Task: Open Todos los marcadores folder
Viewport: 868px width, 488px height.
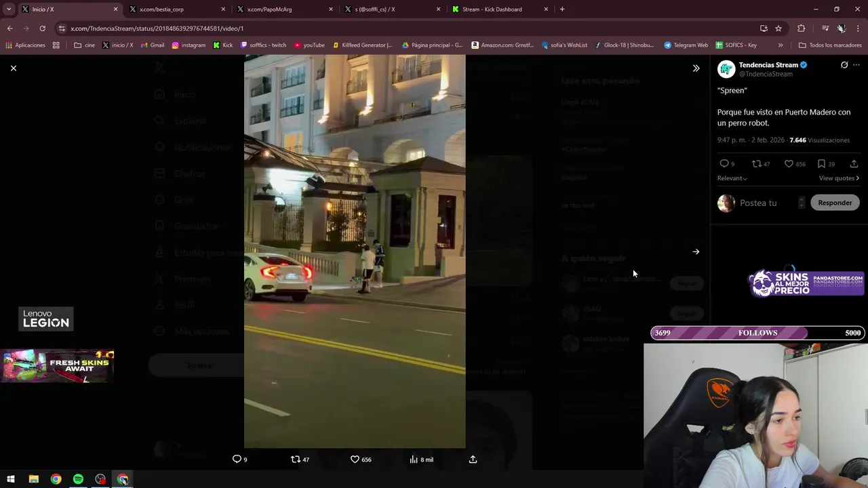Action: point(829,45)
